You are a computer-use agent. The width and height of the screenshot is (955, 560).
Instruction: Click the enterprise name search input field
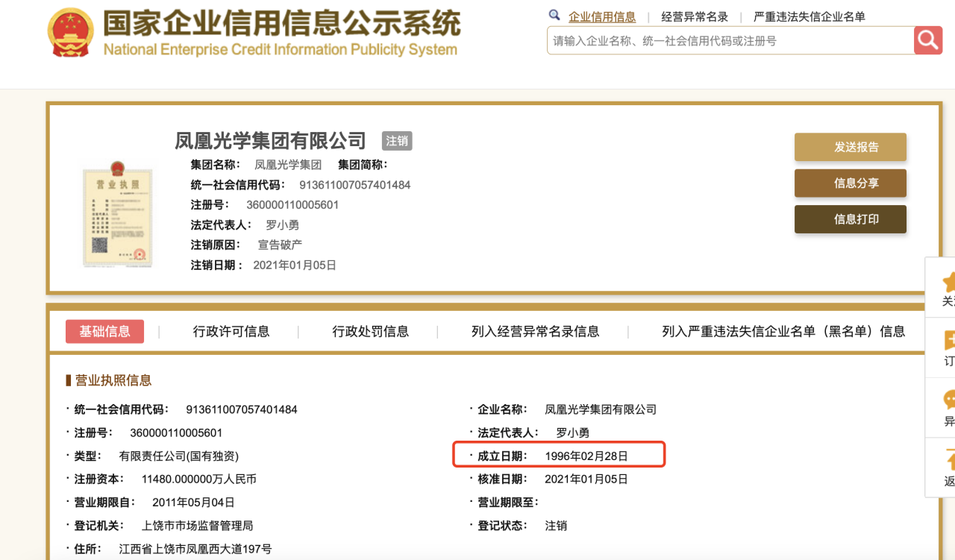730,41
